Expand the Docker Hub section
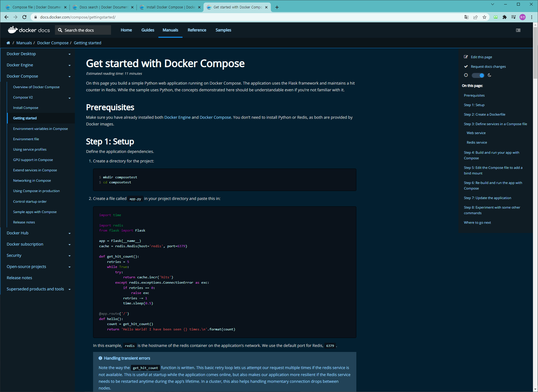The width and height of the screenshot is (538, 392). pos(70,233)
